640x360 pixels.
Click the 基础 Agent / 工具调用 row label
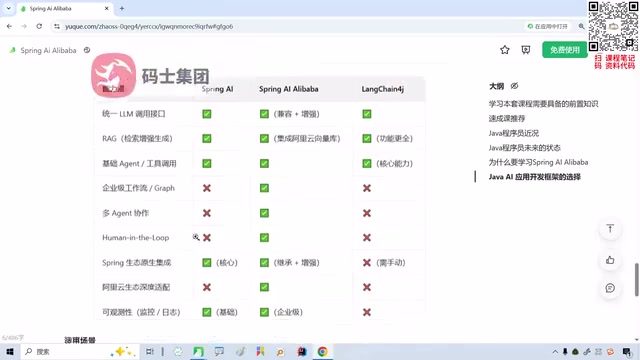[x=139, y=164]
